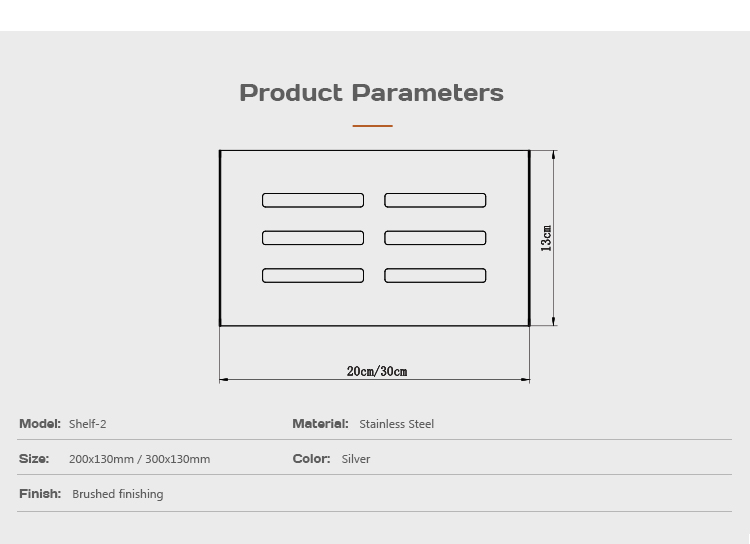Click the 20cm/30cm width dimension label
750x544 pixels.
377,371
